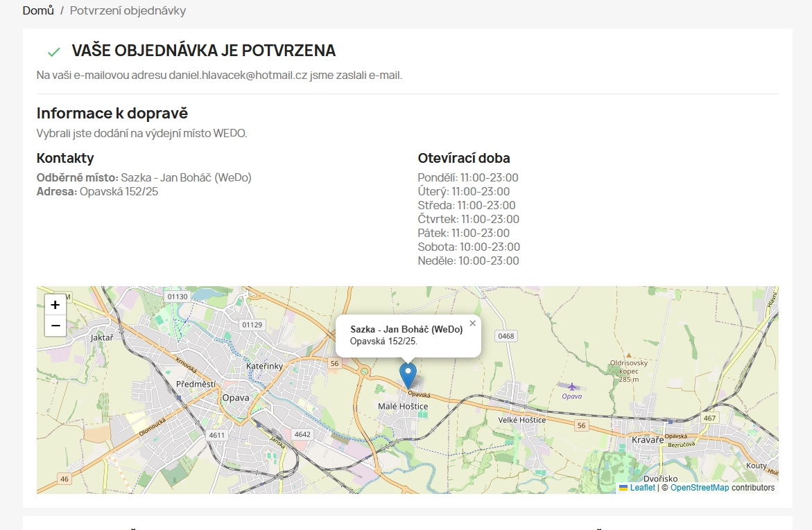Click the Kravaře town label on map
Viewport: 812px width, 530px height.
click(649, 439)
